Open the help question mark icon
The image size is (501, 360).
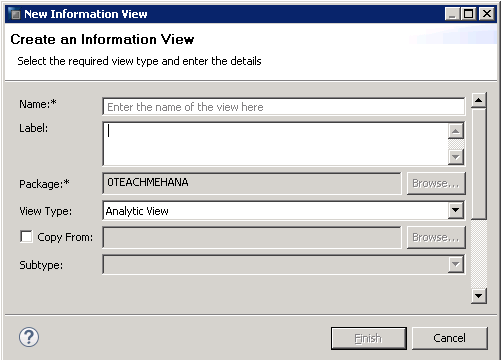tap(29, 337)
